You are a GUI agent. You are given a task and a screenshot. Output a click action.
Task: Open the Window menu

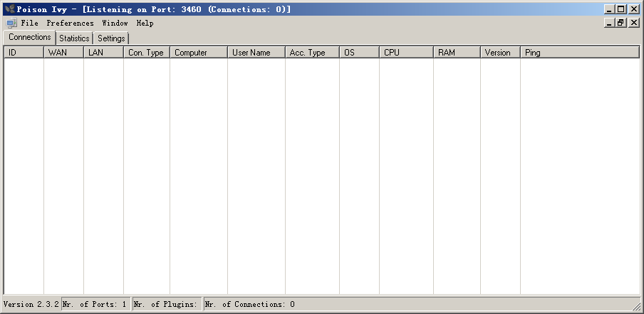115,23
